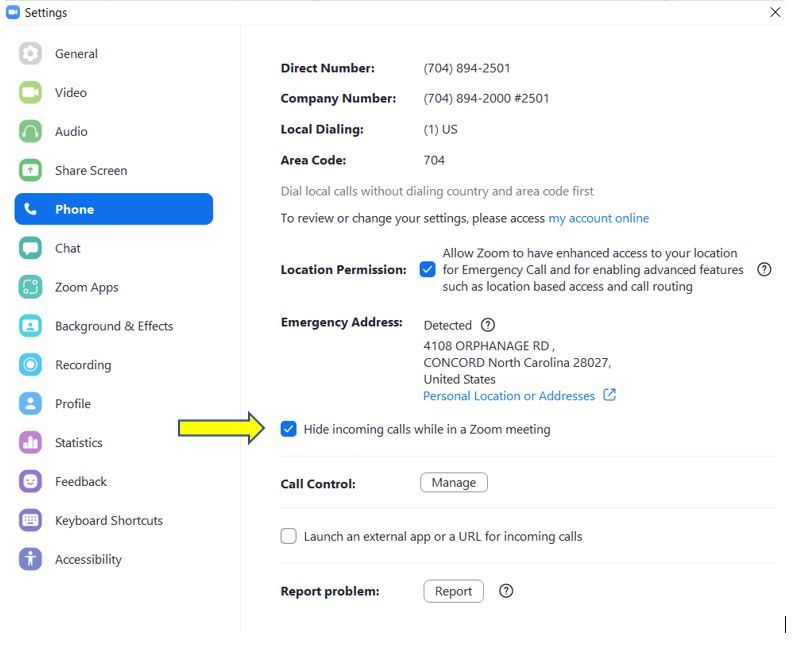Open the my account online link
Image resolution: width=811 pixels, height=671 pixels.
tap(598, 218)
